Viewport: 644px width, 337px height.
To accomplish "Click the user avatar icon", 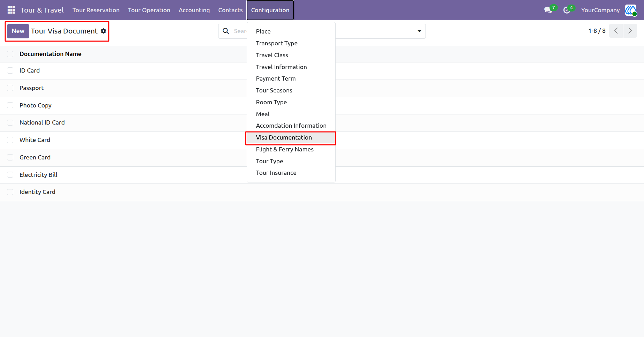I will point(631,10).
